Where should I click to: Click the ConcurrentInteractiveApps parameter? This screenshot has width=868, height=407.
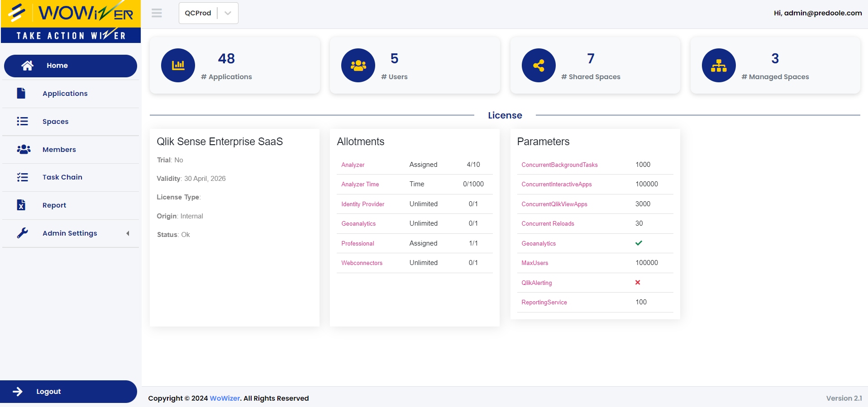[557, 185]
